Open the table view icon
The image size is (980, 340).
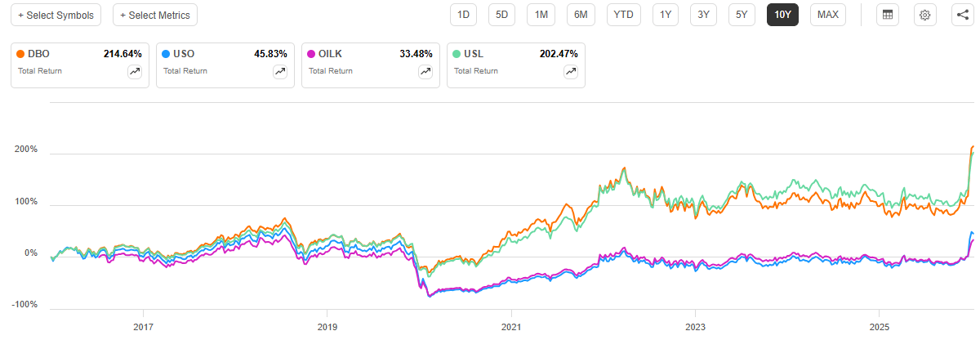tap(888, 15)
